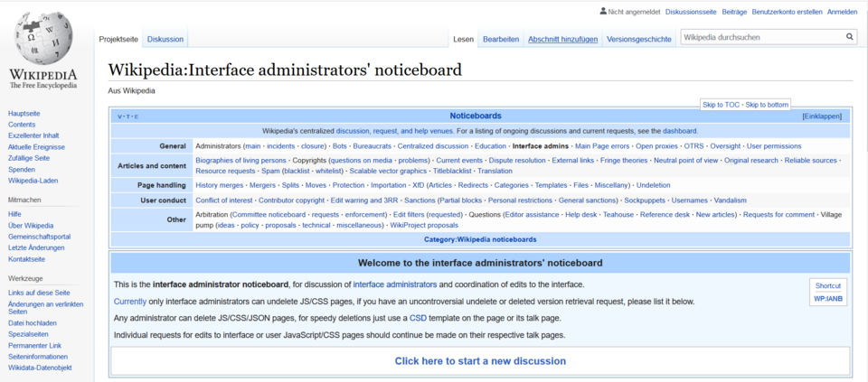Click User permissions link
Viewport: 868px width, 382px height.
coord(774,146)
